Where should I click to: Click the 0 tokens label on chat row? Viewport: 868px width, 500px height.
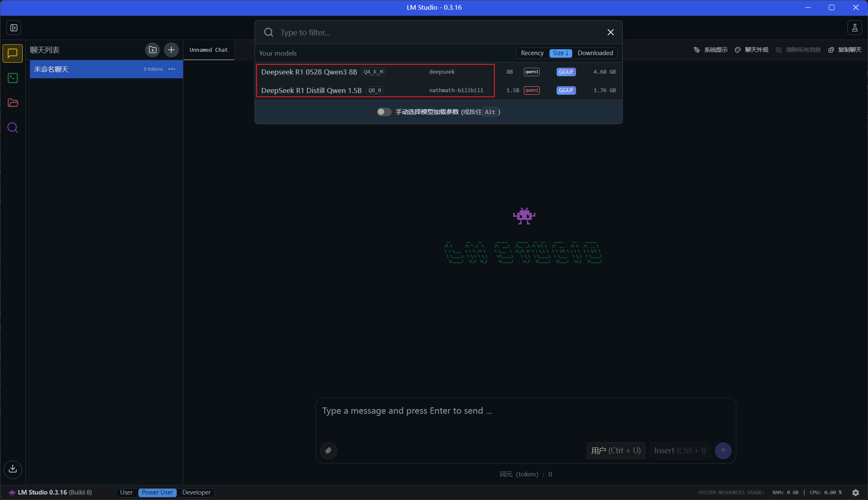pos(153,69)
